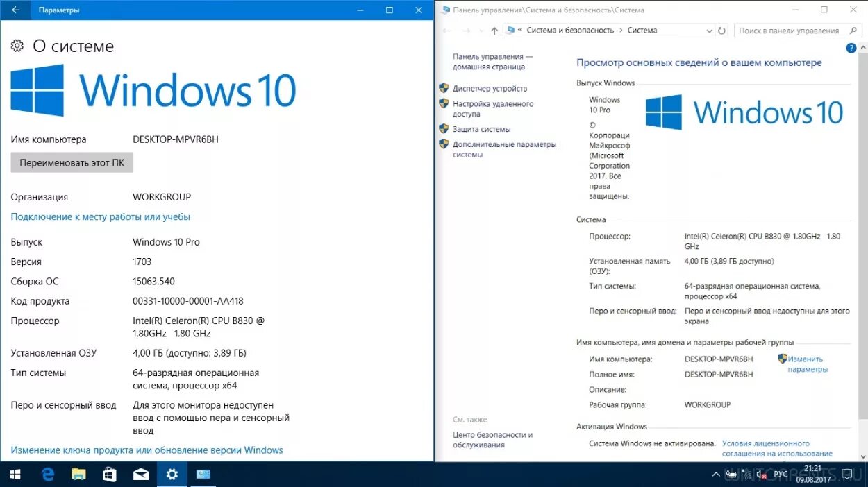The image size is (868, 487).
Task: Click the Control Panel forward arrow
Action: coord(466,31)
